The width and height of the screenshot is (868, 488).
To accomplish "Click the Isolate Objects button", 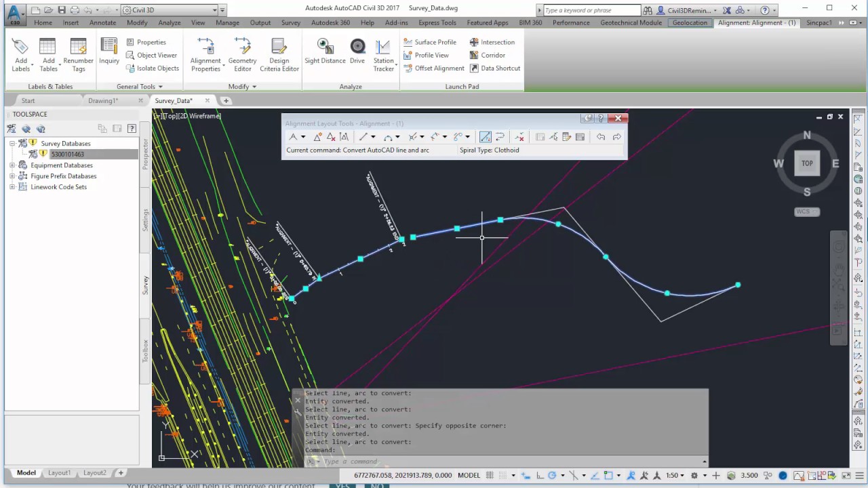I will 153,68.
